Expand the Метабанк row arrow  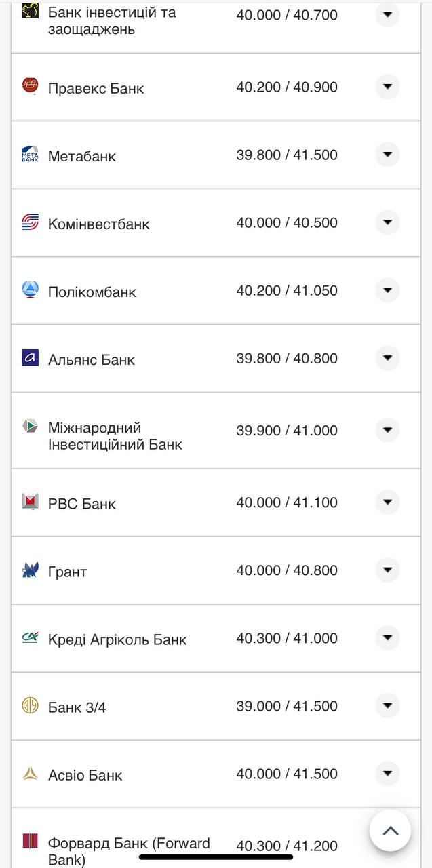(387, 155)
